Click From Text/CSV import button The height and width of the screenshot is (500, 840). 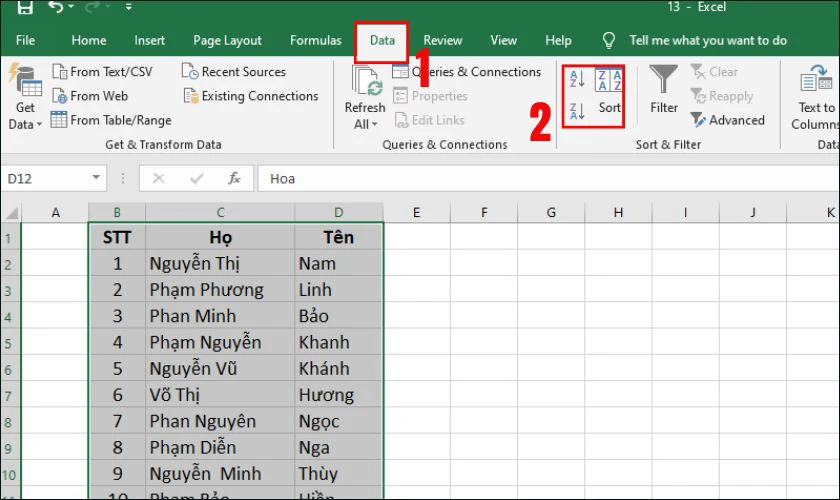pyautogui.click(x=102, y=72)
